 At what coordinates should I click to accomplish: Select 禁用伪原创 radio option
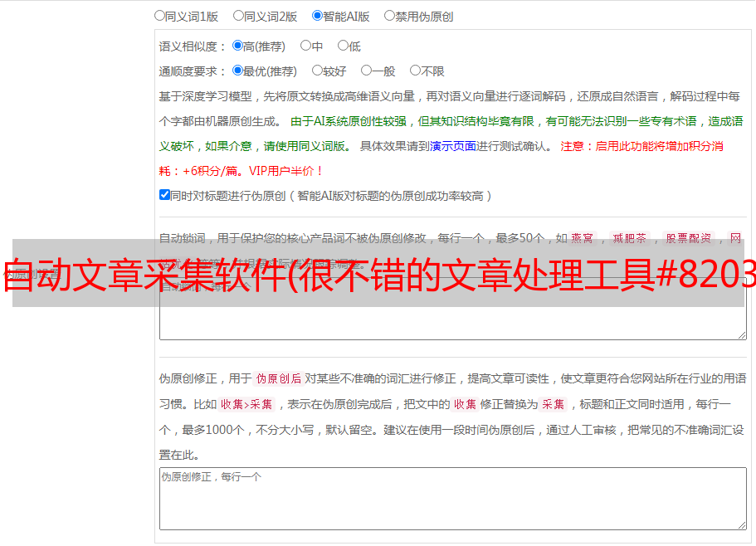[389, 16]
